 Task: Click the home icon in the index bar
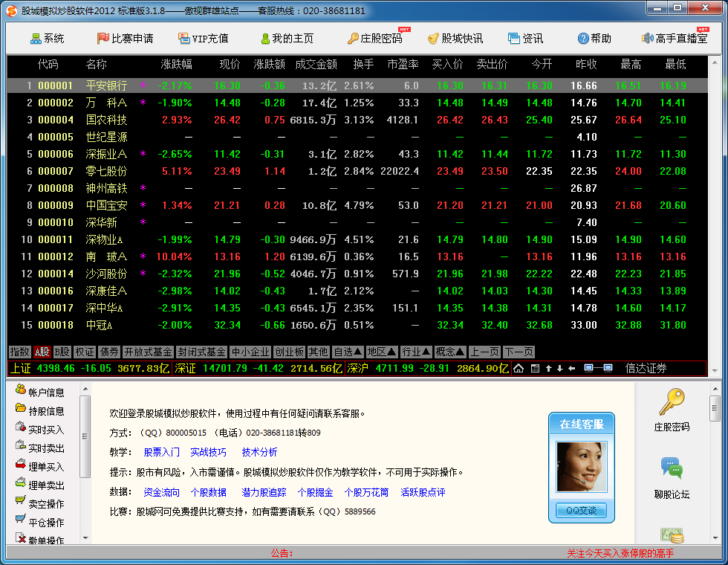click(x=519, y=368)
